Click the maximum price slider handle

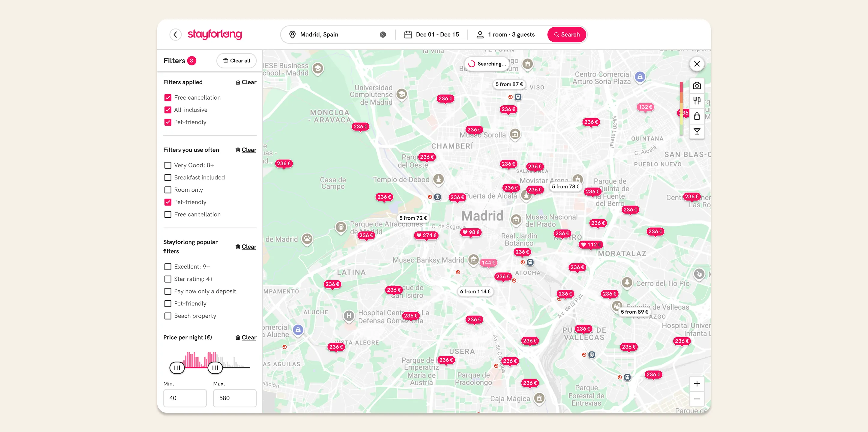point(215,368)
